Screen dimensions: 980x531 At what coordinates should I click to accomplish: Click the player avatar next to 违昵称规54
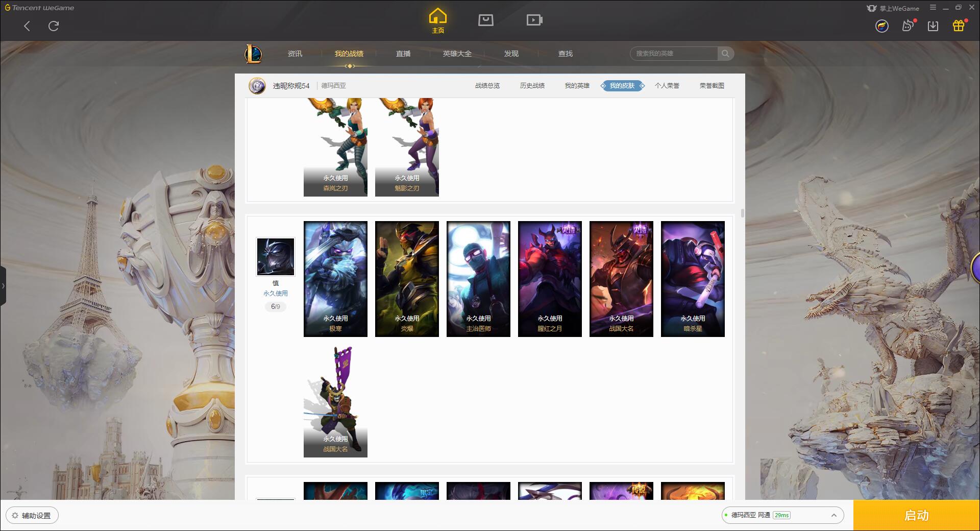257,86
